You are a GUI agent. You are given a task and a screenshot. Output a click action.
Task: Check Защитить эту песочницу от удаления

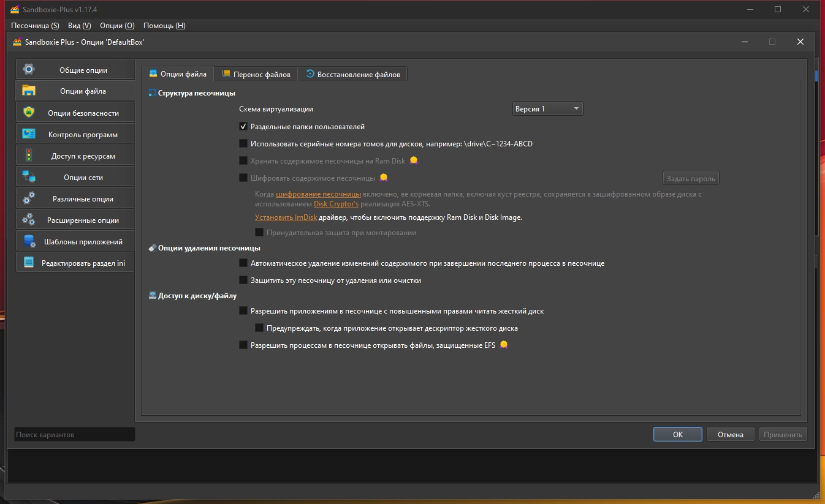[243, 280]
